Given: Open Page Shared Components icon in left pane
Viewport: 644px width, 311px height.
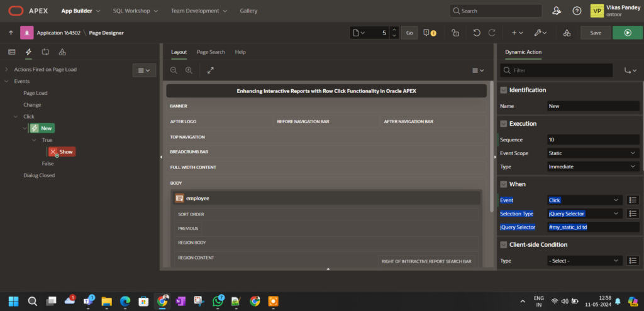Looking at the screenshot, I should 62,52.
